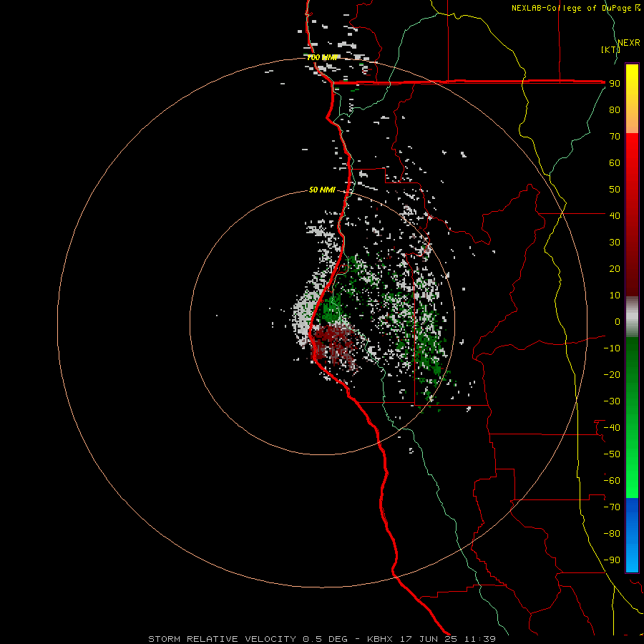Image resolution: width=644 pixels, height=644 pixels.
Task: Click the -10 scale value
Action: (x=612, y=348)
